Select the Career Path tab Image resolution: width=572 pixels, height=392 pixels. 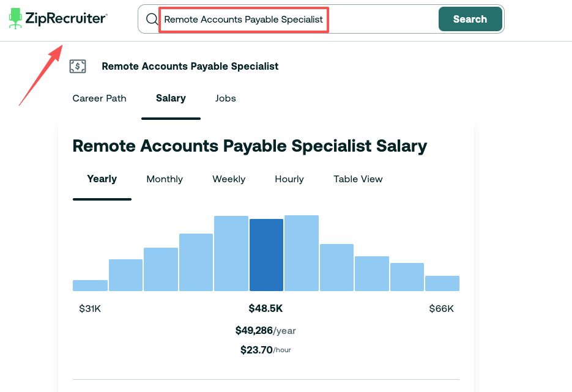point(99,98)
